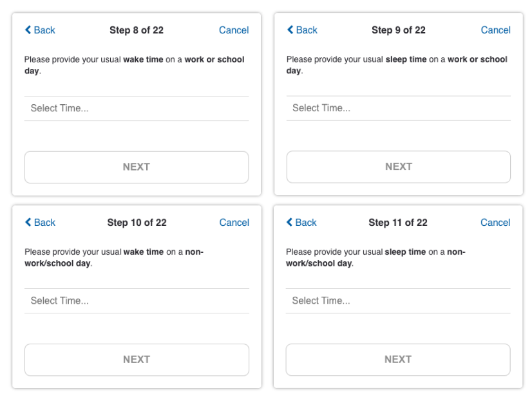This screenshot has width=532, height=408.
Task: Click the "Step 8 of 22" heading
Action: click(x=137, y=30)
